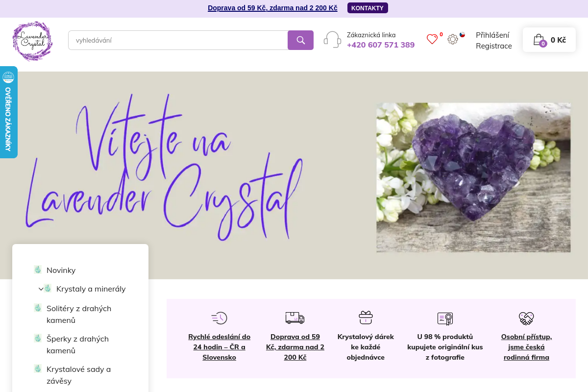Click the certificate original piece icon
588x392 pixels.
pyautogui.click(x=445, y=318)
